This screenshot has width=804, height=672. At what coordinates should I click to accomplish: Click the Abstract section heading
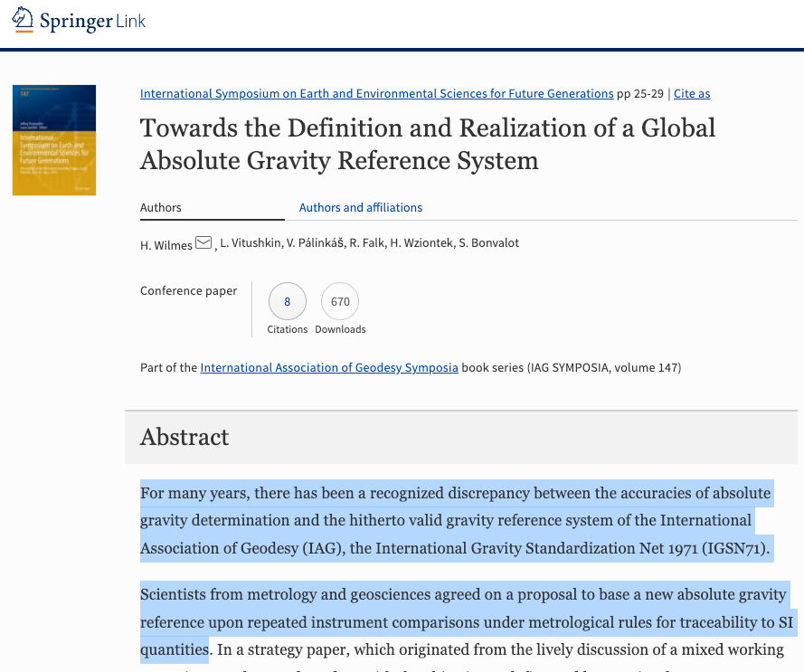184,437
